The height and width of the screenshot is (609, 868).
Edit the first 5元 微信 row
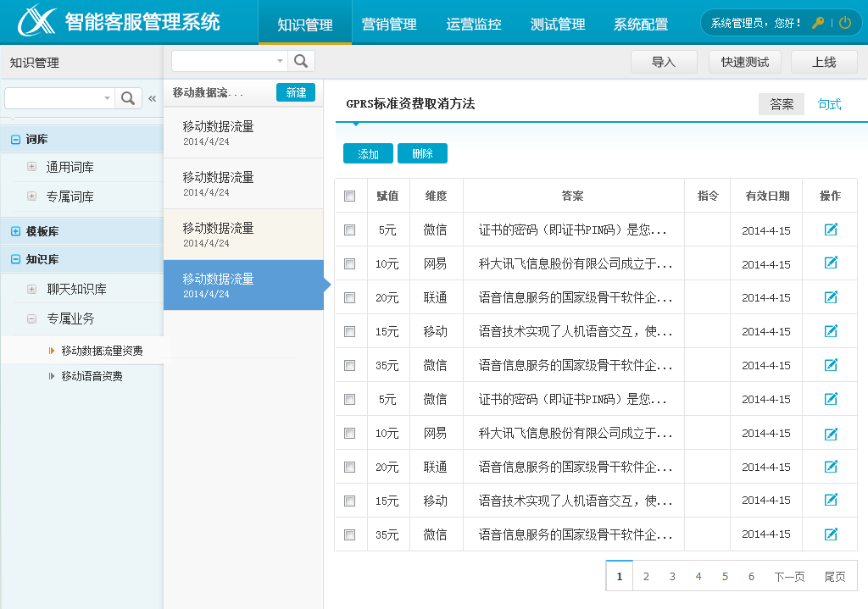pyautogui.click(x=831, y=230)
